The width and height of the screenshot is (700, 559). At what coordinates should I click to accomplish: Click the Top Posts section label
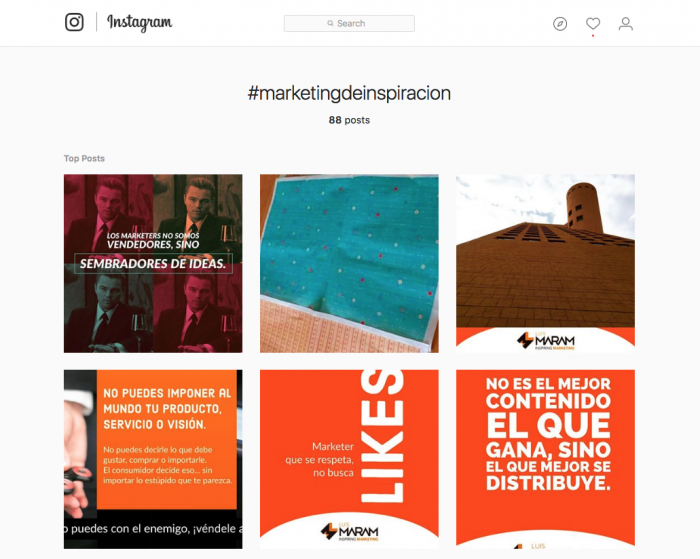84,159
